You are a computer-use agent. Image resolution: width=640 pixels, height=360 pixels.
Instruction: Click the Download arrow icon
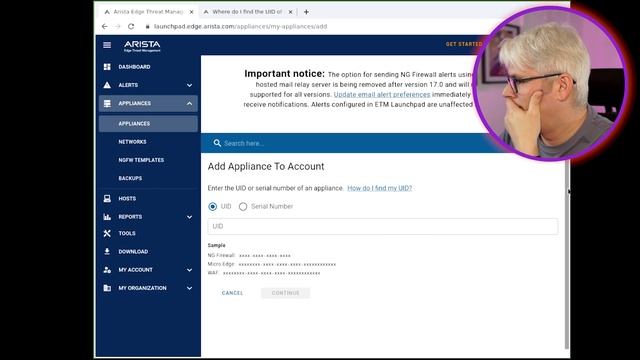click(x=107, y=251)
